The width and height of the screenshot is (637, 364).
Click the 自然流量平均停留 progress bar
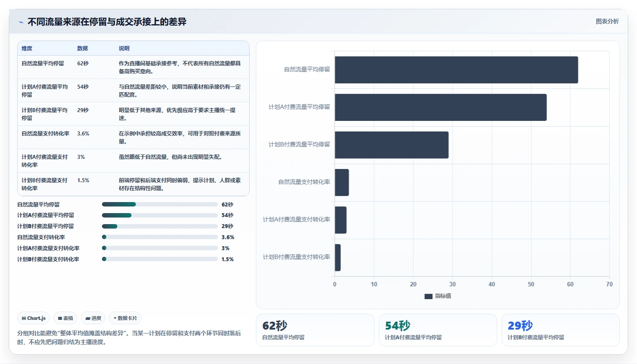point(160,204)
